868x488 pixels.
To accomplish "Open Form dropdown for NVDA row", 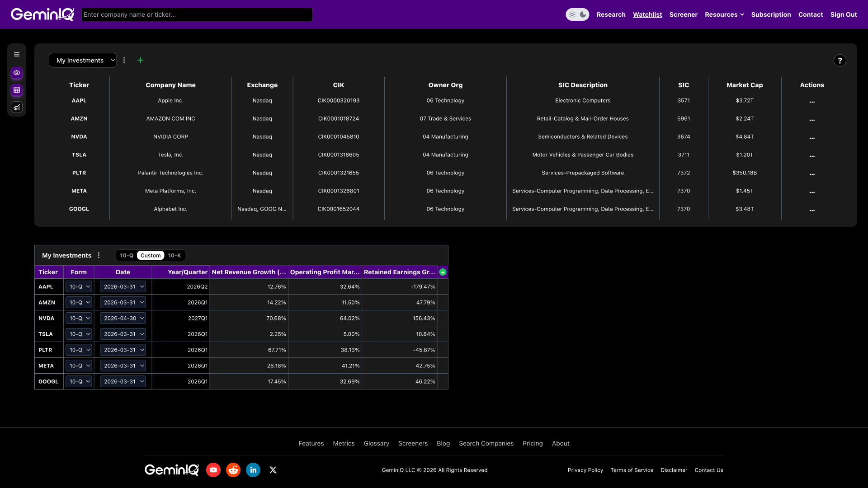I will pos(79,318).
